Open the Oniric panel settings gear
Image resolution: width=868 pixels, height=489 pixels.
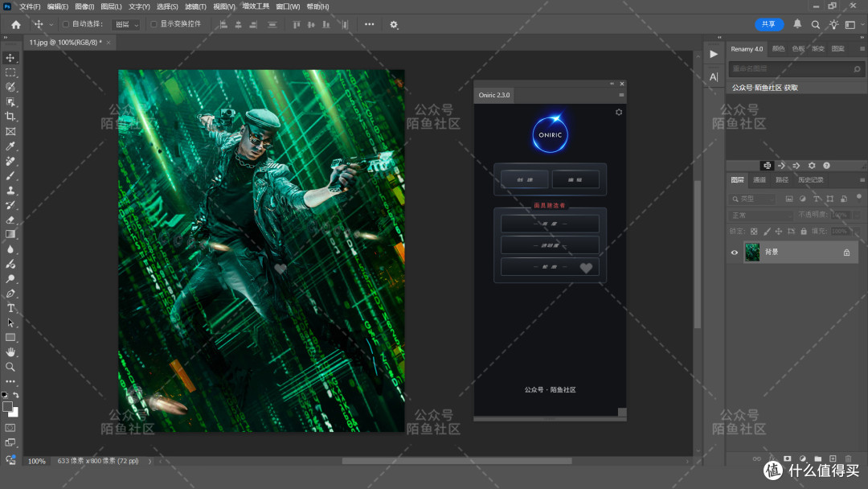coord(619,112)
